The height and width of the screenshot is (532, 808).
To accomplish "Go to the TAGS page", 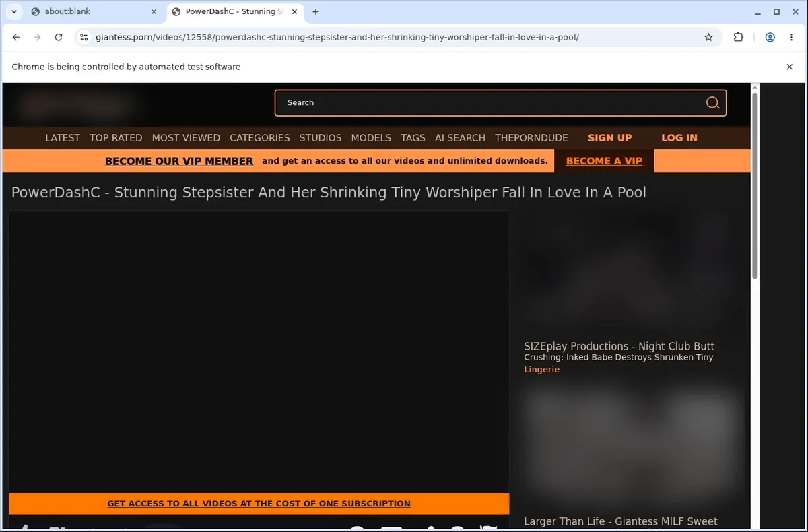I will point(413,137).
